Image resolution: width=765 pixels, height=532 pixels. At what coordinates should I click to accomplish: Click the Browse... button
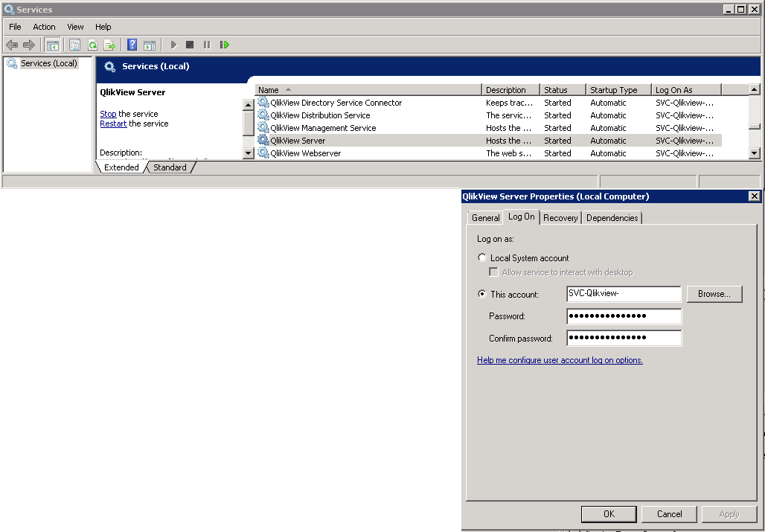coord(714,294)
